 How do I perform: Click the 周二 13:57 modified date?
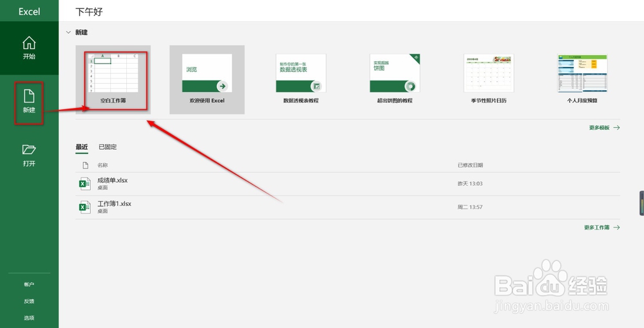[x=470, y=207]
